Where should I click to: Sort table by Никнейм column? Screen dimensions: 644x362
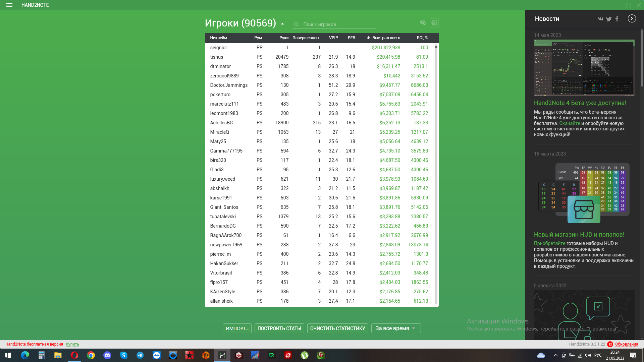pyautogui.click(x=219, y=38)
